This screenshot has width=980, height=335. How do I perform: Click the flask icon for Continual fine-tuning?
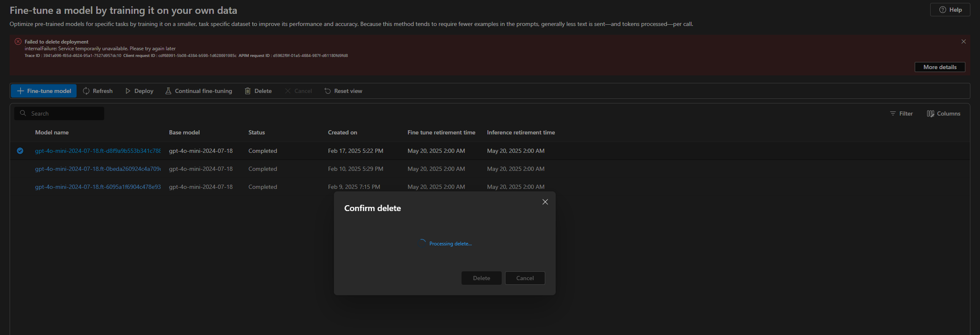pos(168,91)
